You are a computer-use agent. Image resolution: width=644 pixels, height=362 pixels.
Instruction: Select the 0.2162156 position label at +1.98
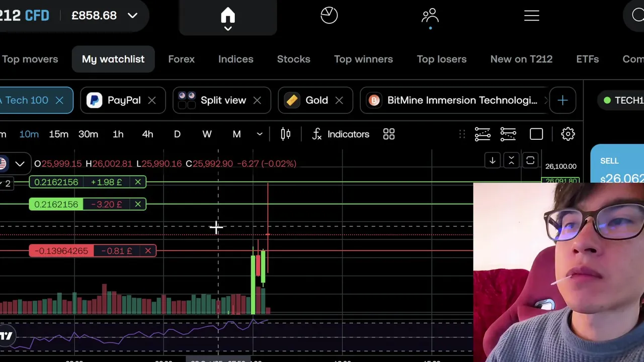click(56, 182)
